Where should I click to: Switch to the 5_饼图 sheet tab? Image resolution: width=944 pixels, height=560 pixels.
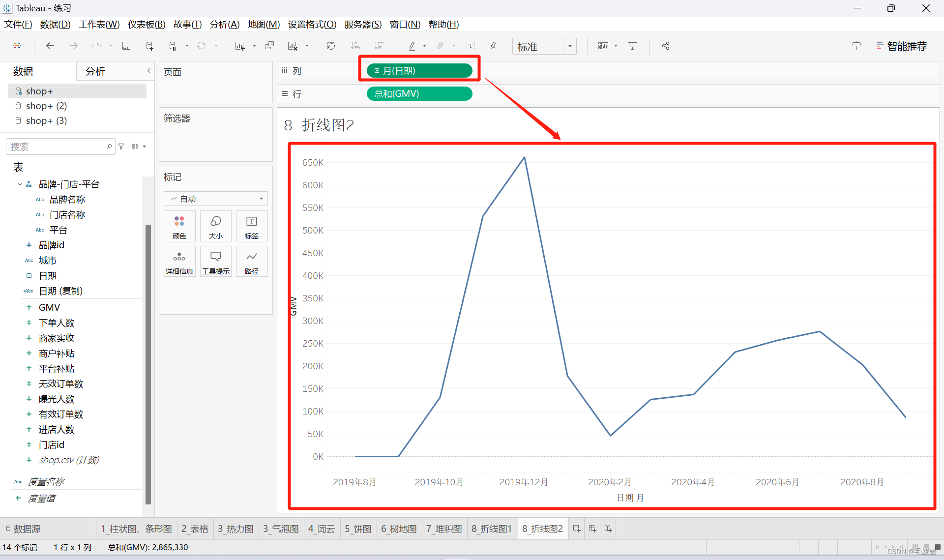pos(358,529)
